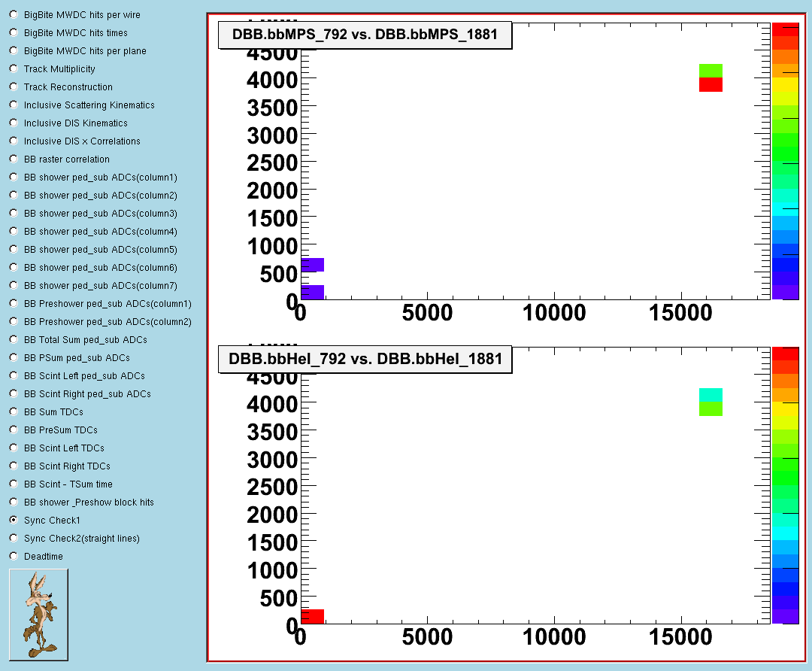Click the upper purple bin in bbMPS plot
Screen dimensions: 812x671
coord(312,265)
